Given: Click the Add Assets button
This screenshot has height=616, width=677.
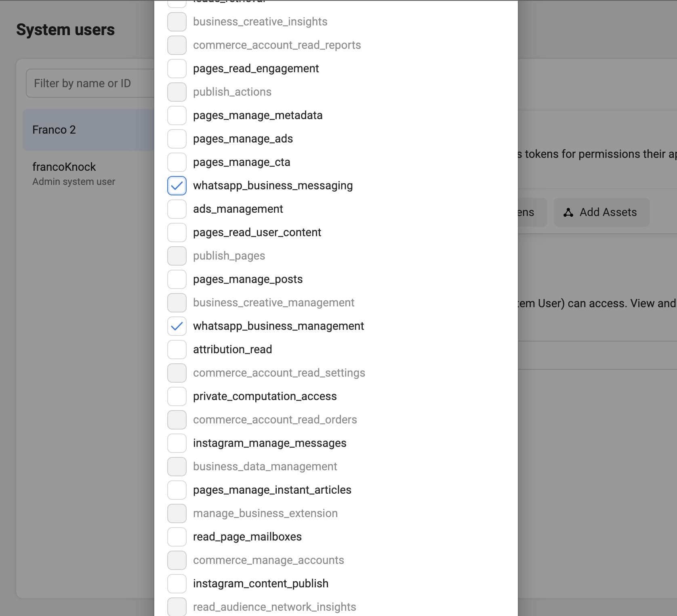Looking at the screenshot, I should (x=601, y=212).
